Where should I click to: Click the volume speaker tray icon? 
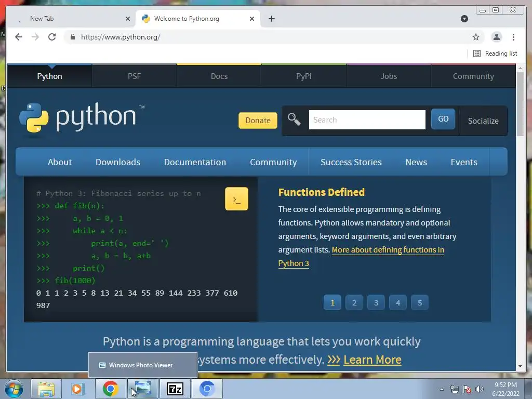[x=479, y=389]
